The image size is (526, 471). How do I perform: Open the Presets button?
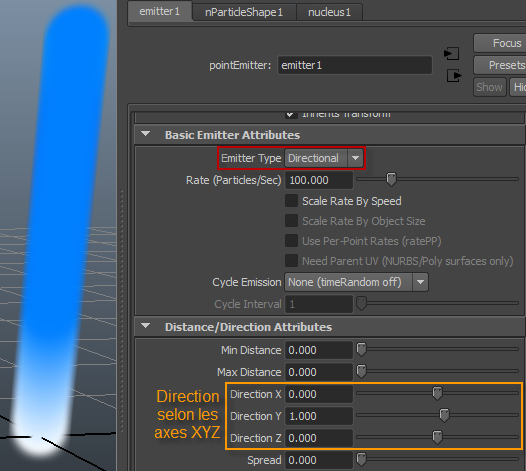click(500, 65)
